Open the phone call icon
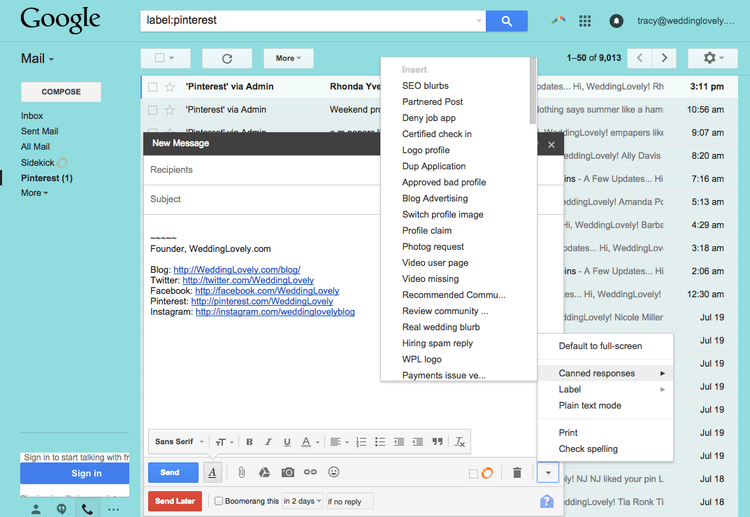 [87, 509]
